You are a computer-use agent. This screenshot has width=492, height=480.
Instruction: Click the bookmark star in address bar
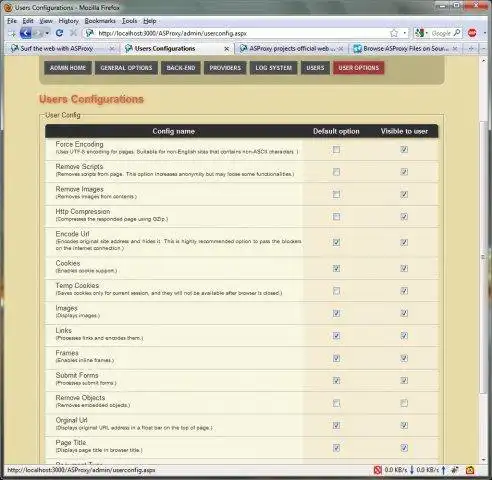click(394, 33)
